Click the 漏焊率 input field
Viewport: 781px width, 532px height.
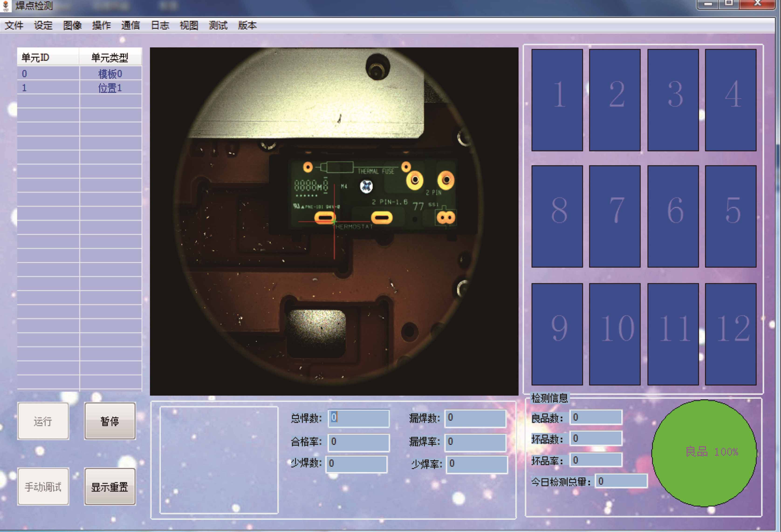(475, 442)
